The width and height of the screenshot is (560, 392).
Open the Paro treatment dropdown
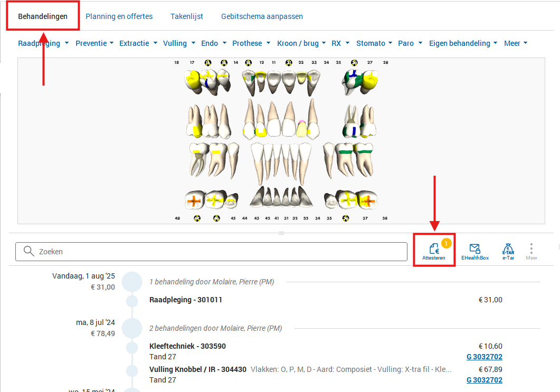point(410,43)
